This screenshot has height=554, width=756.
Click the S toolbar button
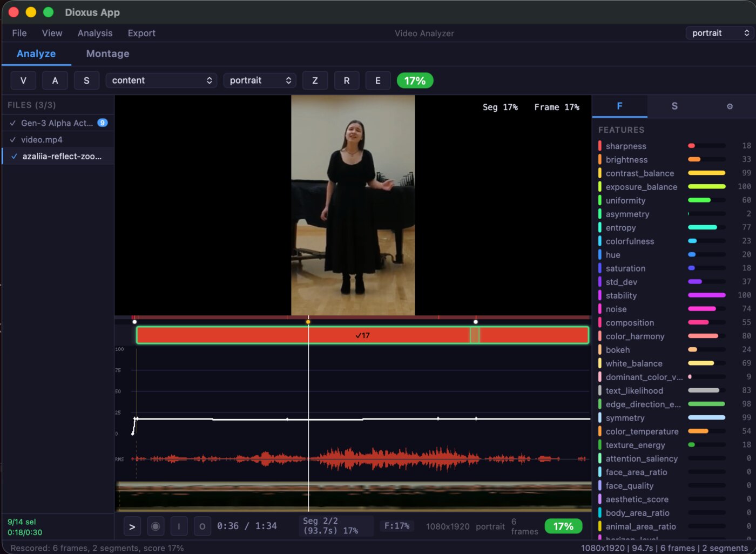86,80
